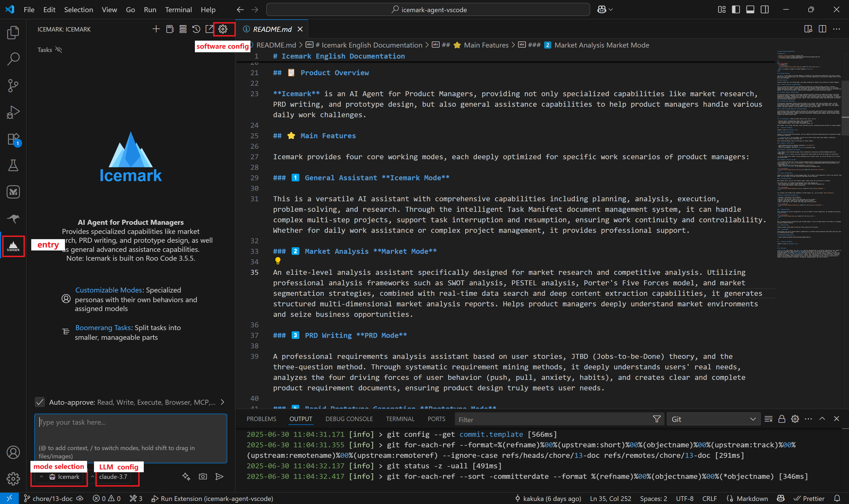Split the editor right
Screen dimensions: 849x504
pyautogui.click(x=822, y=29)
